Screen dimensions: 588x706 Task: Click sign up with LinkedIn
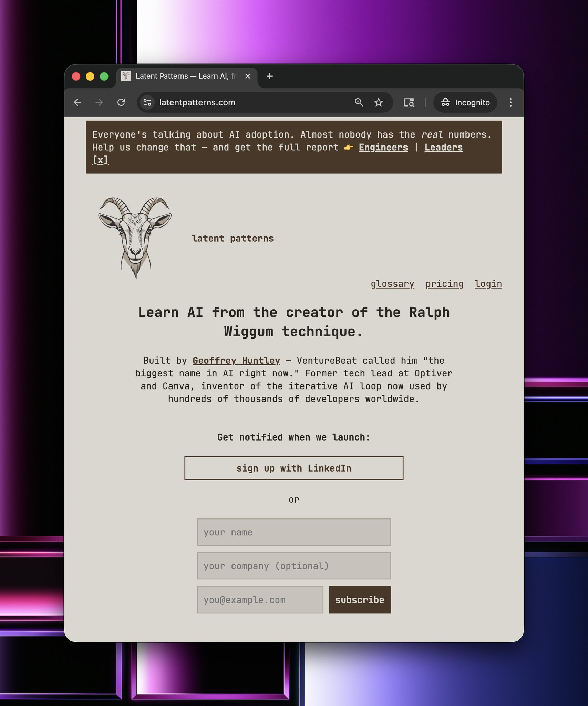tap(294, 468)
